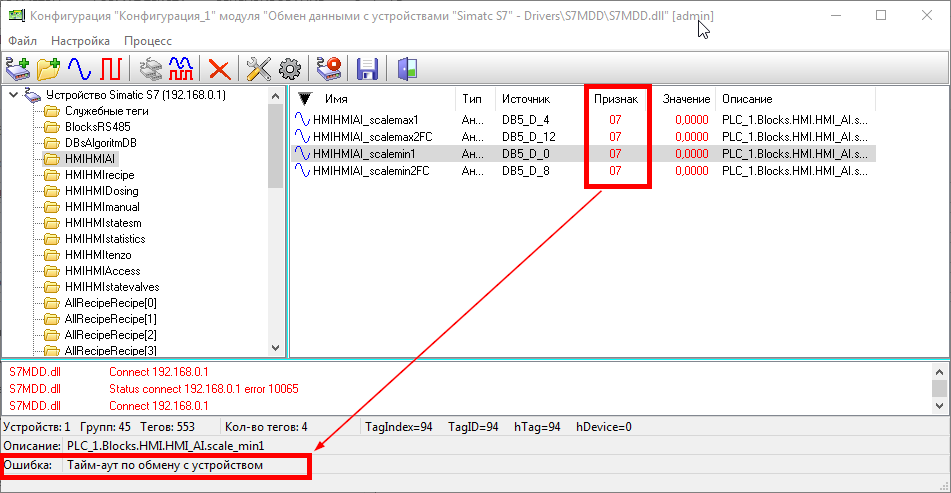The height and width of the screenshot is (493, 951).
Task: Sort tags by the Признак column header
Action: pyautogui.click(x=615, y=99)
